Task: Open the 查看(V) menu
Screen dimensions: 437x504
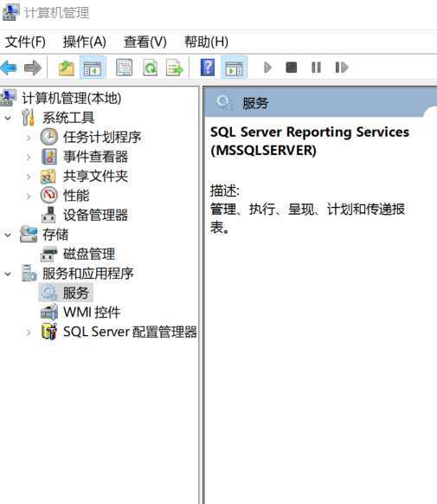Action: click(x=145, y=42)
